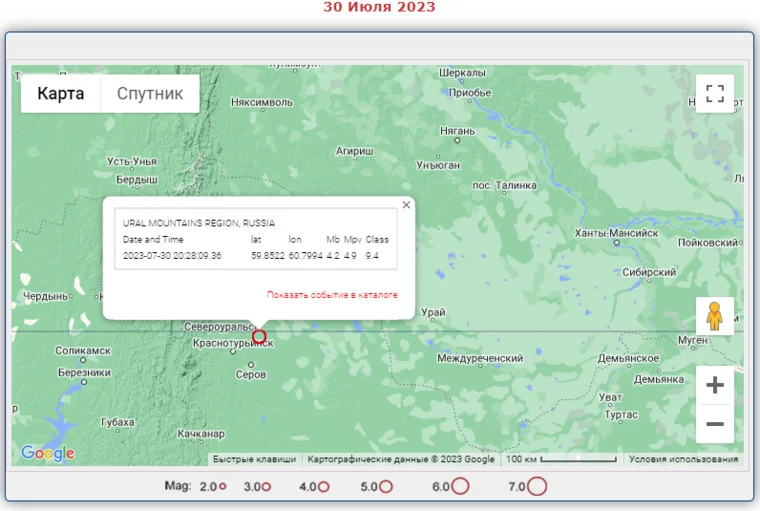Close the earthquake info popup

point(406,205)
